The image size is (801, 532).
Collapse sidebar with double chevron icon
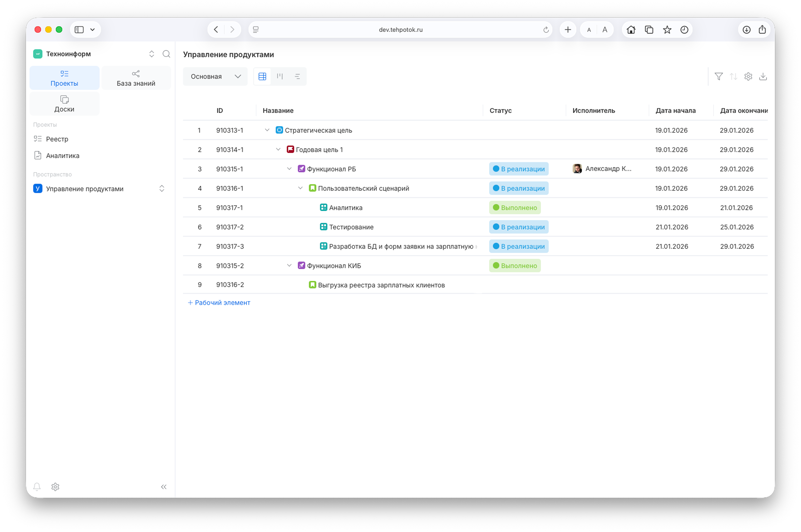click(164, 487)
